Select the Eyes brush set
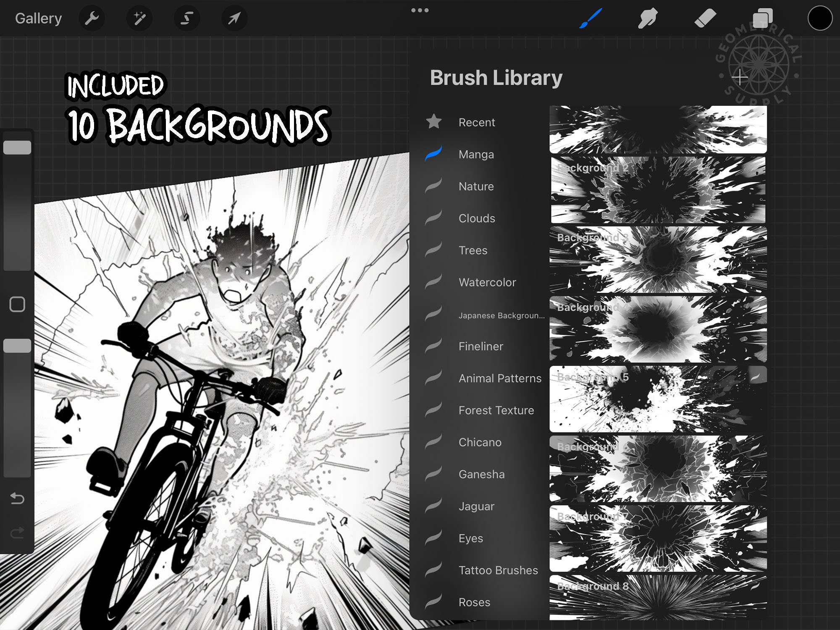Viewport: 840px width, 630px height. point(470,538)
